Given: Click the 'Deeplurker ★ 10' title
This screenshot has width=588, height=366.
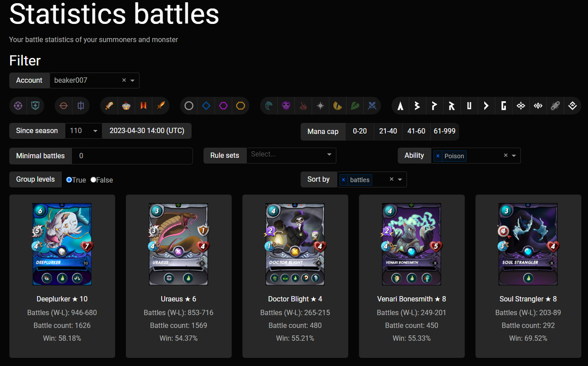Looking at the screenshot, I should point(62,299).
